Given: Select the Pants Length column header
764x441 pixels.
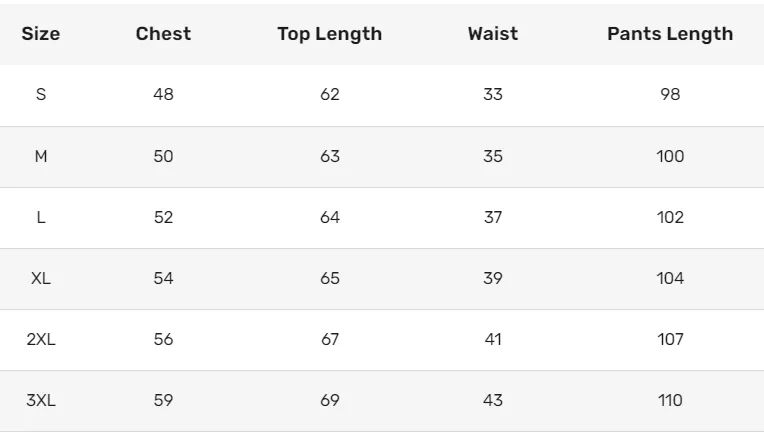Looking at the screenshot, I should [x=670, y=34].
